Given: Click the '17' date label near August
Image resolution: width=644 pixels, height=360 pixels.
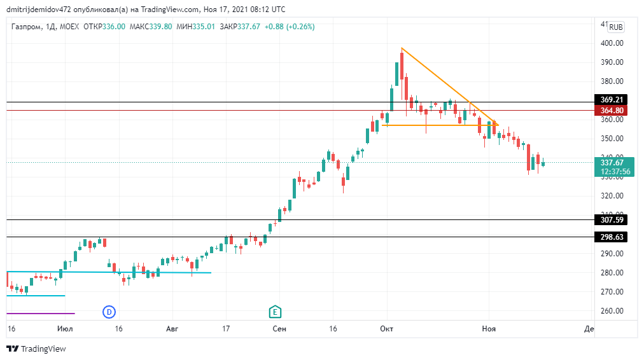Looking at the screenshot, I should tap(225, 329).
